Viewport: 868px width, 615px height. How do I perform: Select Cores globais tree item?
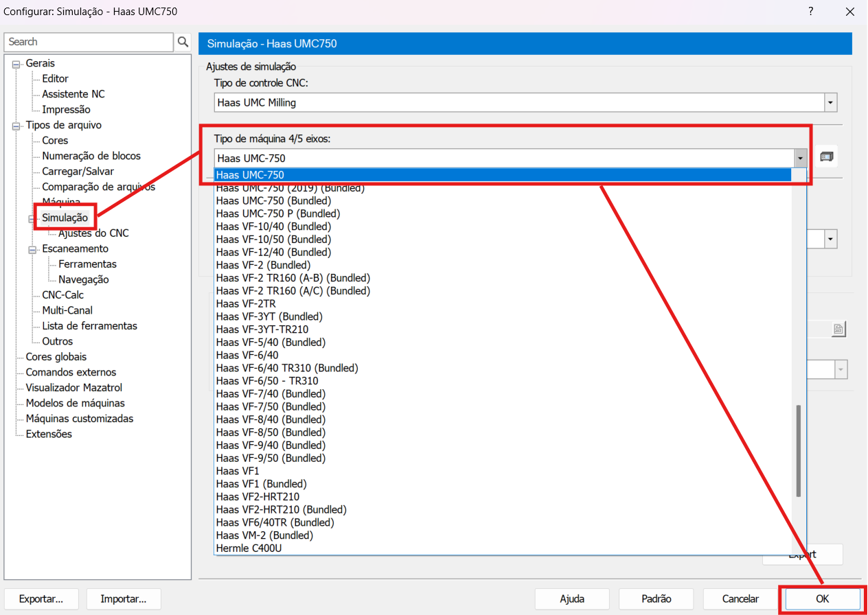point(56,357)
